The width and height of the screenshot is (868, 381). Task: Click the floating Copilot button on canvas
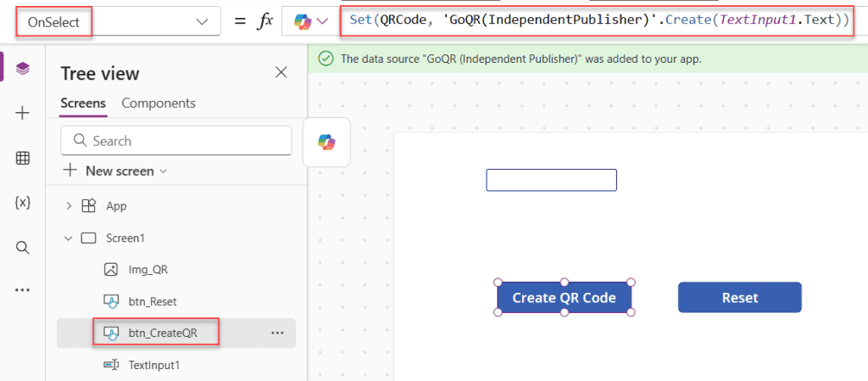pos(326,142)
